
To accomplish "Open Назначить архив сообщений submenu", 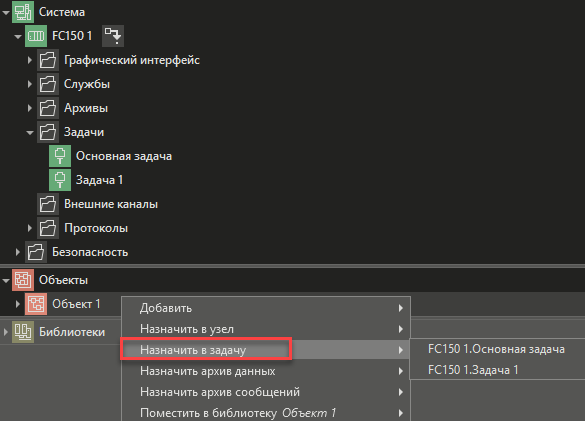I will click(266, 392).
